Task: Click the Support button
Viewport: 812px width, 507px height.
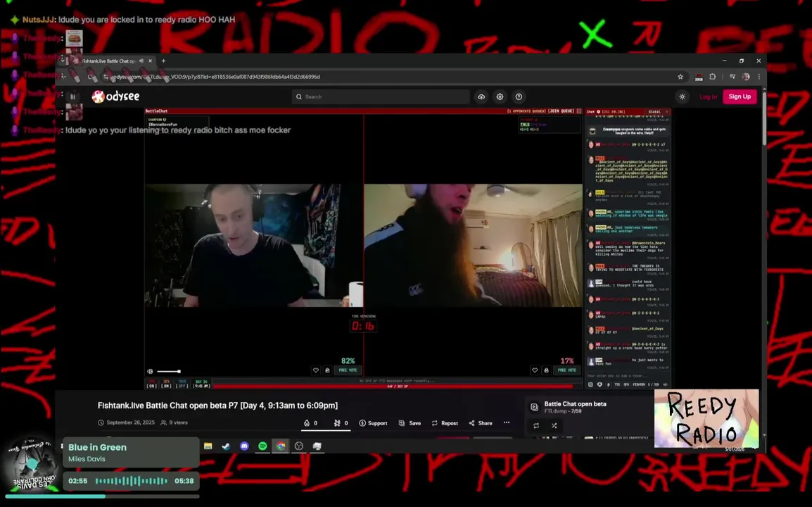Action: [x=374, y=423]
